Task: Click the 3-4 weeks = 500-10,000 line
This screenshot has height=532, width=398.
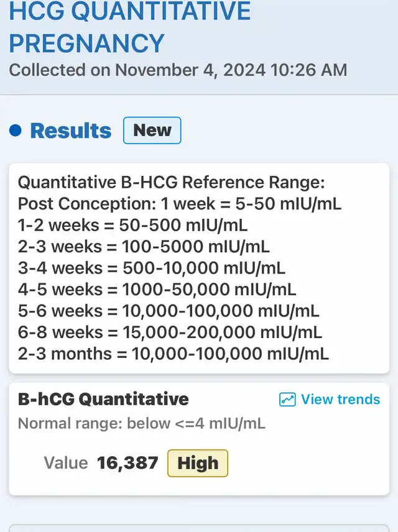Action: pos(152,268)
